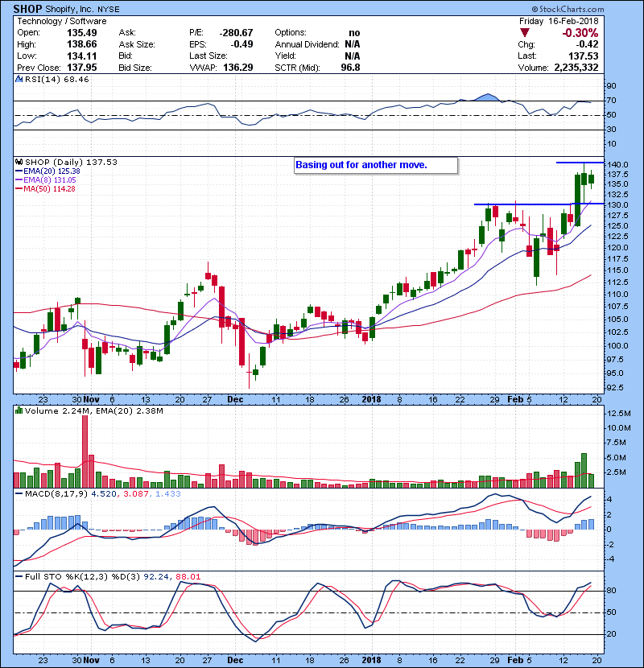Click the SHOP (Daily) 137.53 legend label
The image size is (644, 668).
[x=71, y=163]
